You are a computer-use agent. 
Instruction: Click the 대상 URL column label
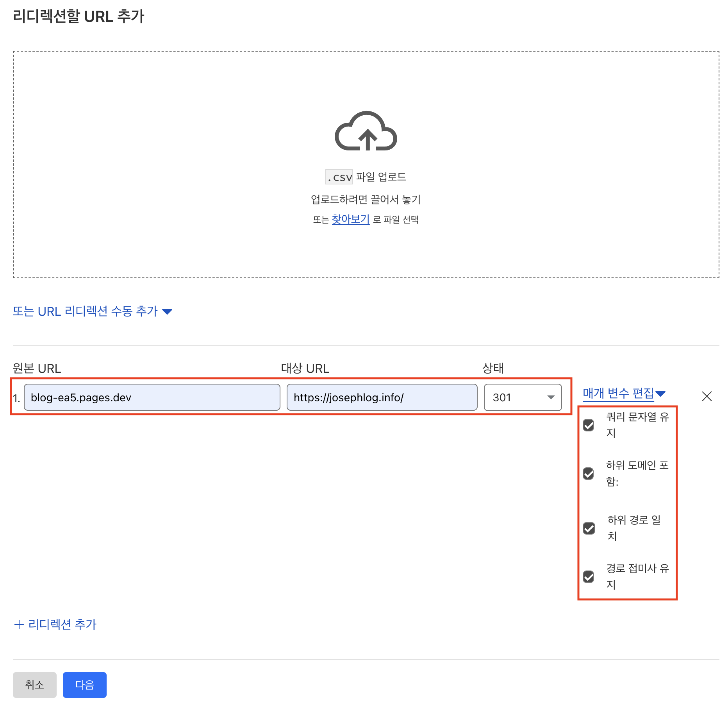coord(305,368)
